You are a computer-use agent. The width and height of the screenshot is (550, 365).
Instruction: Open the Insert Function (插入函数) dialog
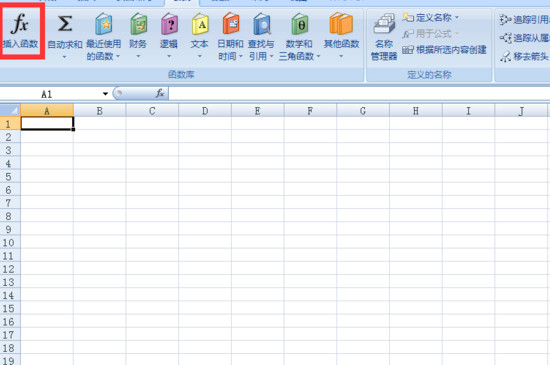tap(20, 32)
